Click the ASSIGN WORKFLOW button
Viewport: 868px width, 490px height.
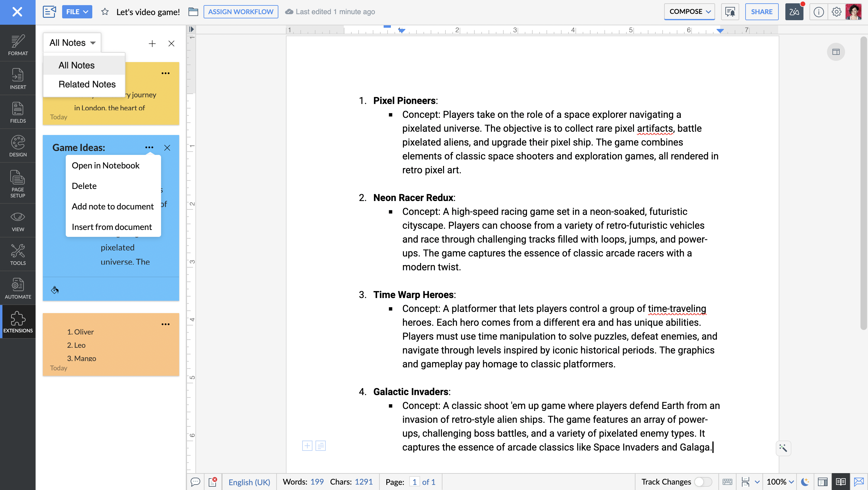pos(241,12)
